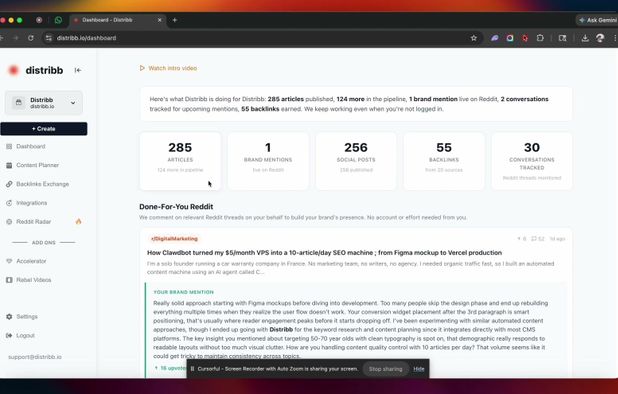Open Accelerator add-on
The height and width of the screenshot is (394, 618).
pos(31,261)
